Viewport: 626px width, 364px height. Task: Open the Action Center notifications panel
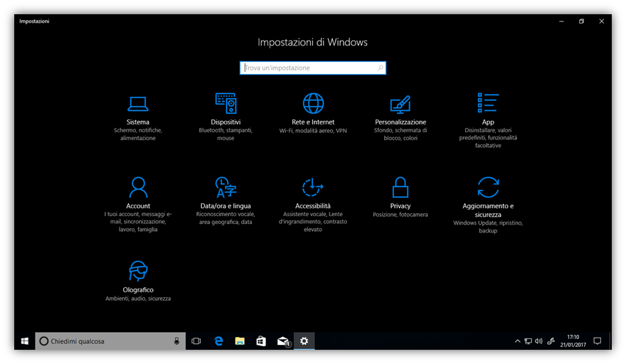pos(598,341)
